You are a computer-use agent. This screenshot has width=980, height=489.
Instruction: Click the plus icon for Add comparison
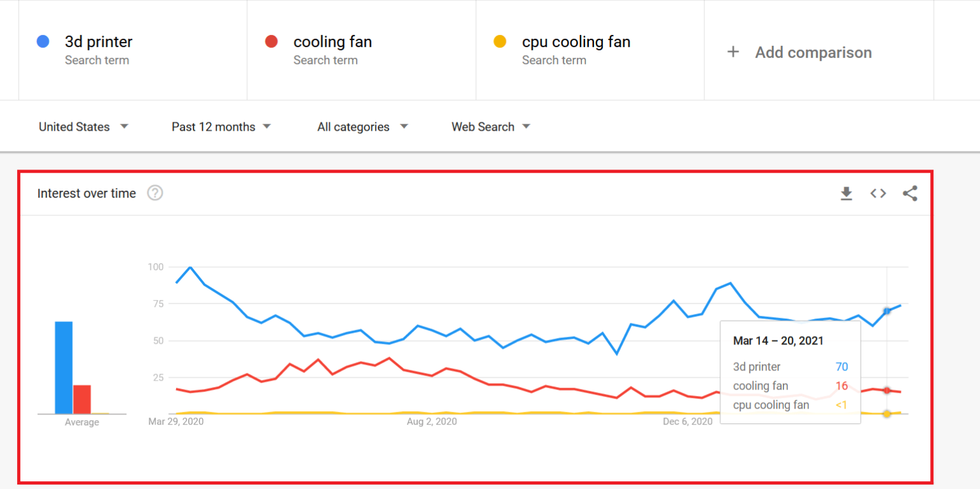click(733, 52)
